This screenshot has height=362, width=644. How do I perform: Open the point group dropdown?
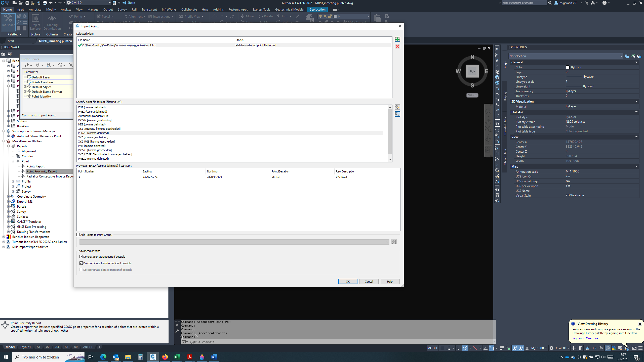(x=387, y=242)
